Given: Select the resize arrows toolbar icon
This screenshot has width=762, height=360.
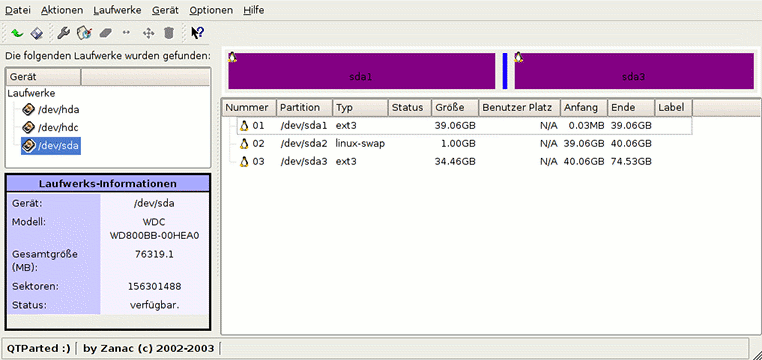Looking at the screenshot, I should click(126, 33).
